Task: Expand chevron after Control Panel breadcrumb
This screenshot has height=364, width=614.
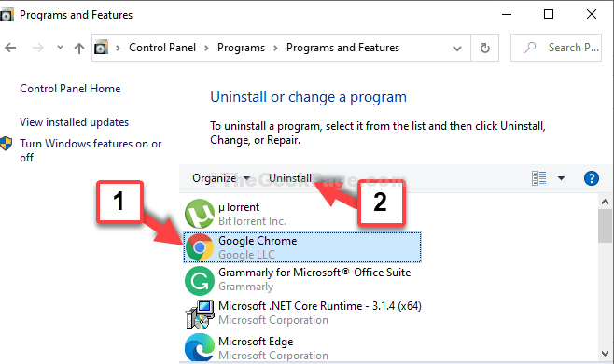Action: pos(206,48)
